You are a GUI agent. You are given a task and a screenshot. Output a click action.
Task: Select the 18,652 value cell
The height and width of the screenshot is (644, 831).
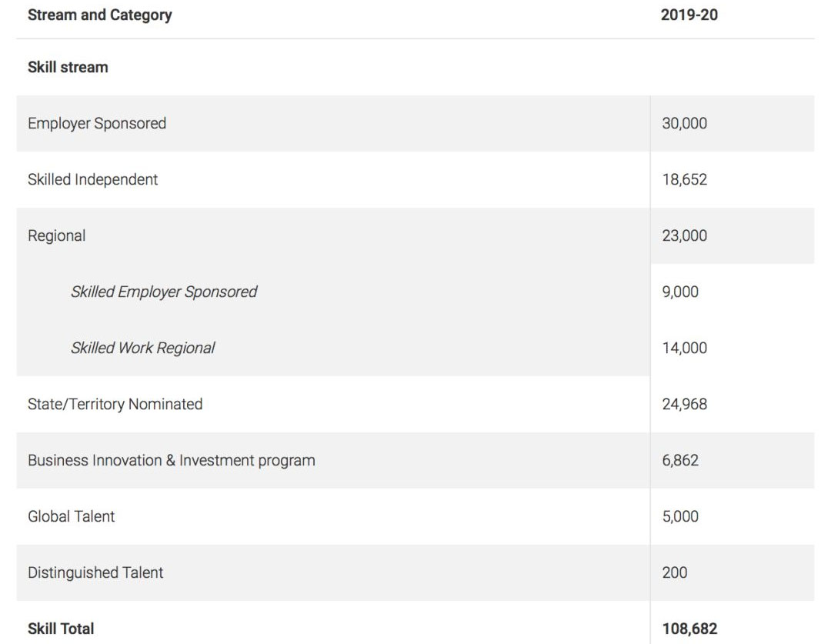pos(684,179)
